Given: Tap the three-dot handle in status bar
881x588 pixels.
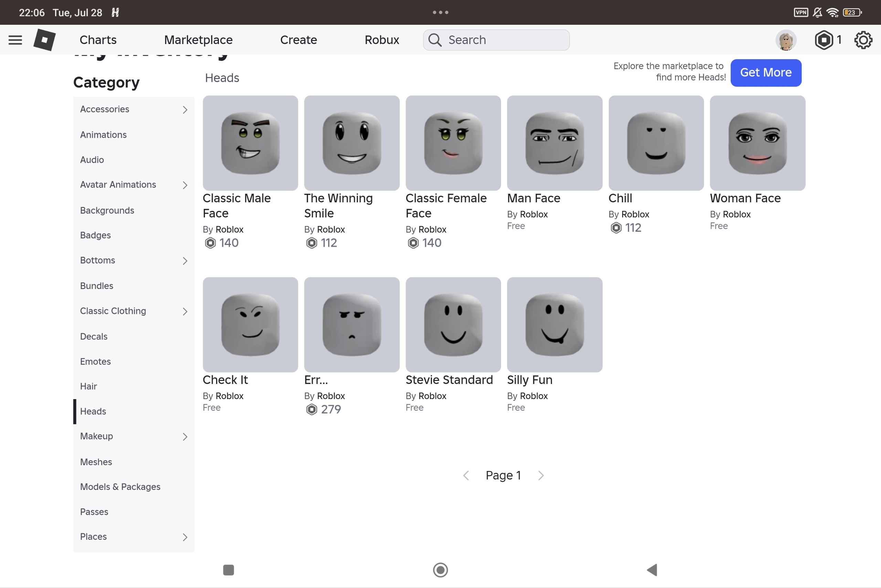Looking at the screenshot, I should [440, 12].
